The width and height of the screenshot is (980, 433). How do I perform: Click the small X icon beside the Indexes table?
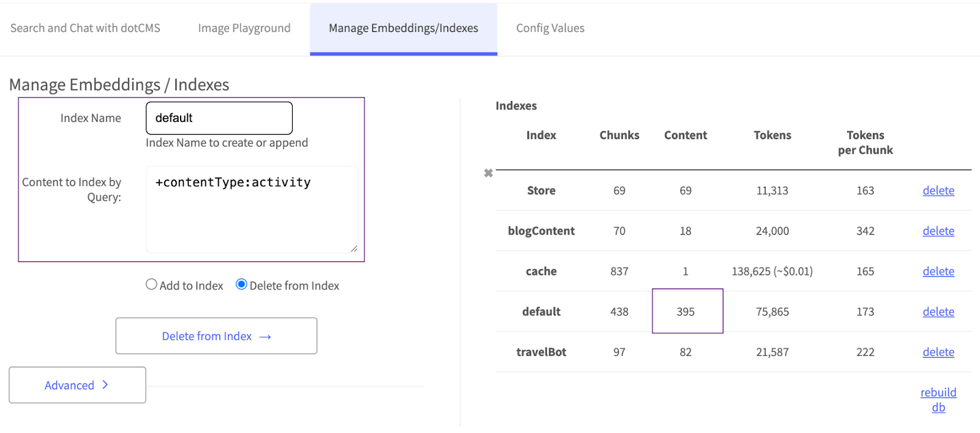click(488, 173)
